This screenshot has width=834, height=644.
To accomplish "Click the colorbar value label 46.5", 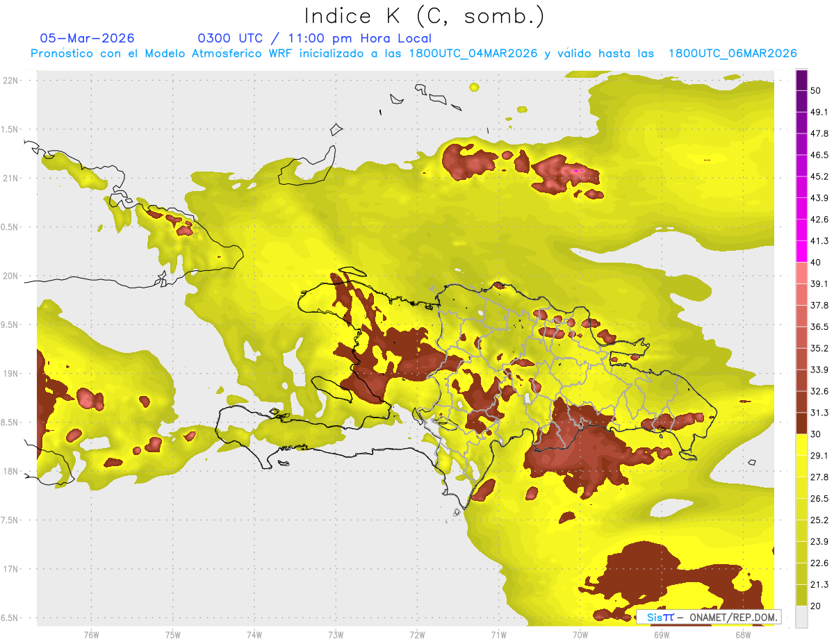I will click(819, 155).
